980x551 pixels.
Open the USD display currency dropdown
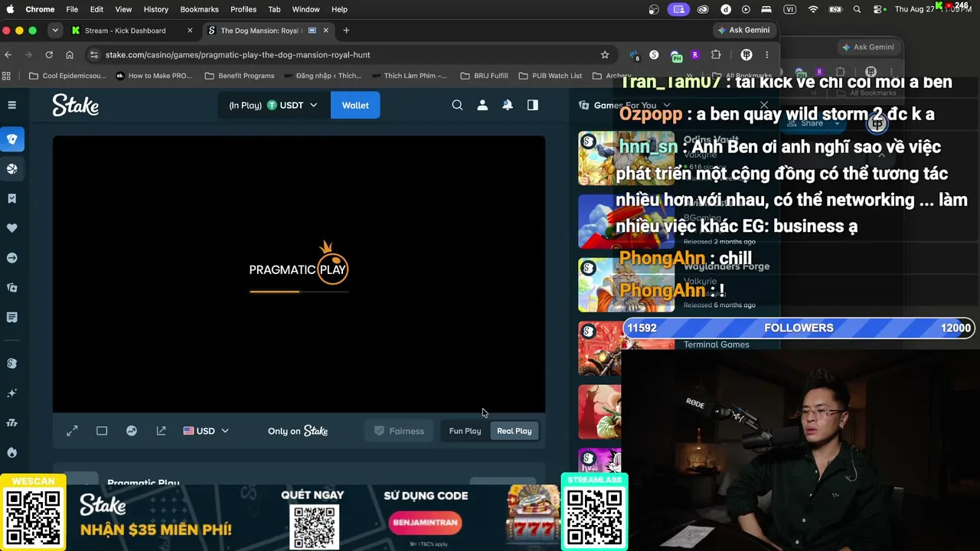[206, 431]
